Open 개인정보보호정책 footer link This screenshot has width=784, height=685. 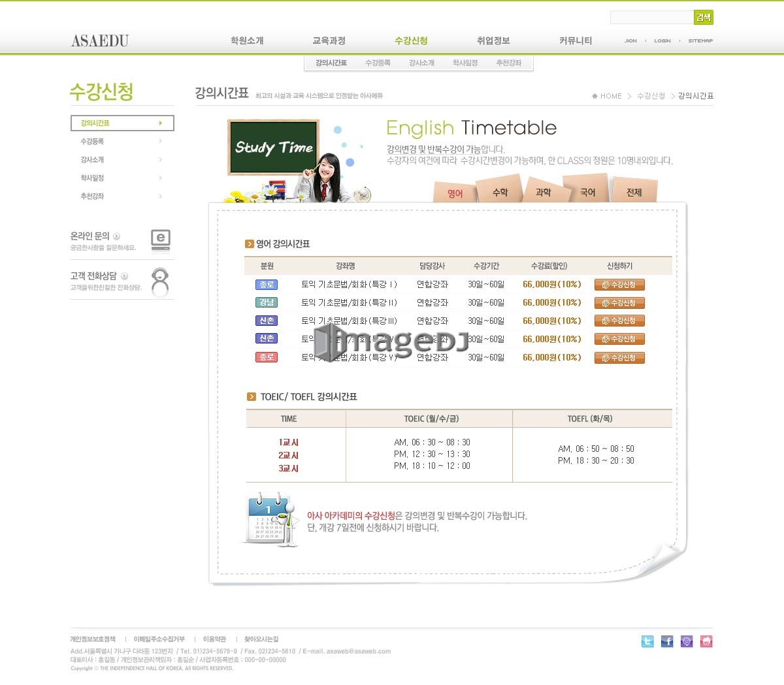click(x=93, y=639)
